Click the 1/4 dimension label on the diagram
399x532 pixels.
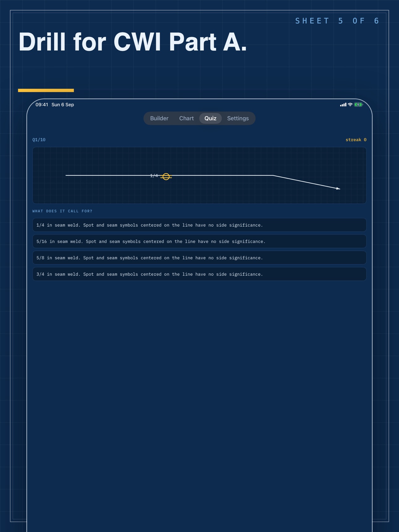pos(154,176)
